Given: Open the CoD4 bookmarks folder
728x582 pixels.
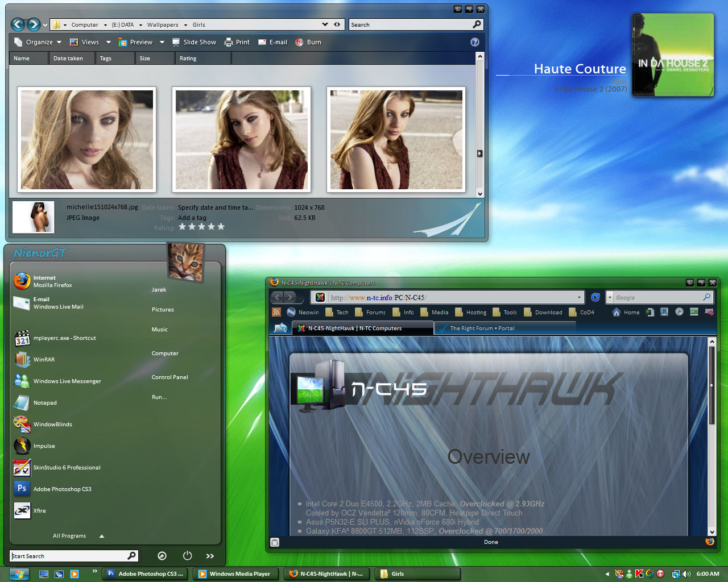Looking at the screenshot, I should [x=581, y=312].
